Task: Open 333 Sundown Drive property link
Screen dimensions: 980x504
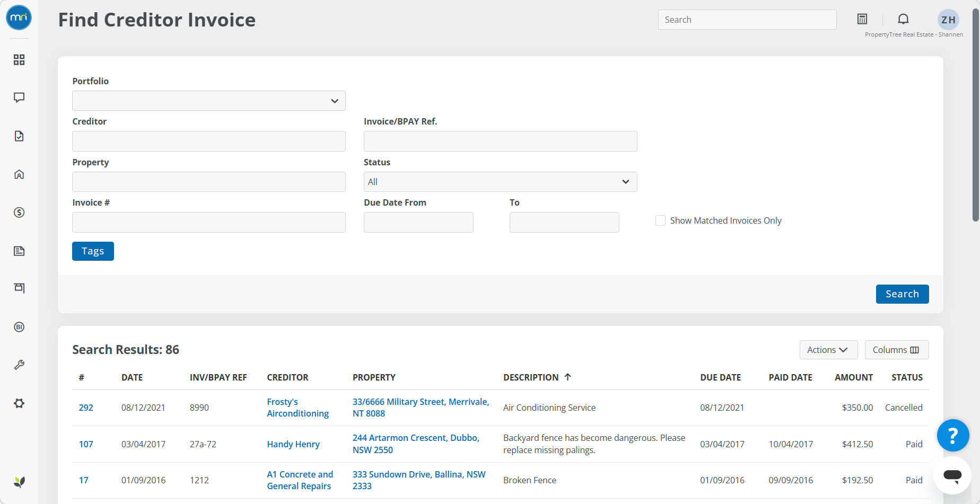Action: [419, 480]
